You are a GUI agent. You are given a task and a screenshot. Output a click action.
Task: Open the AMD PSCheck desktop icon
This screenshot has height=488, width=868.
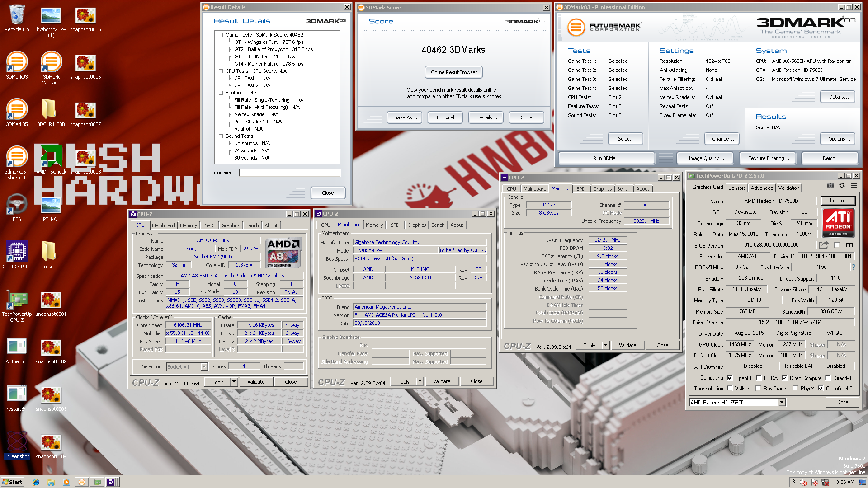51,160
